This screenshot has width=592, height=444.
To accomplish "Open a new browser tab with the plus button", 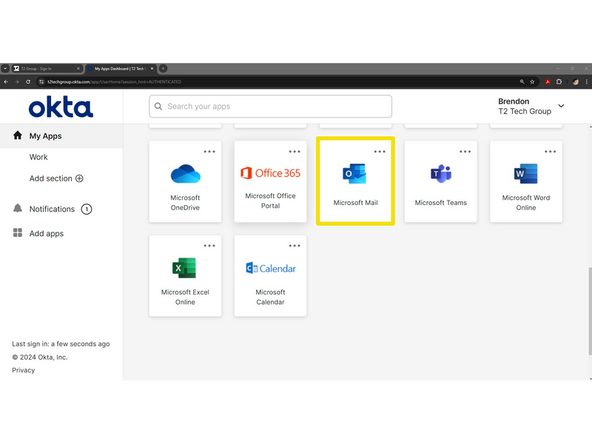I will pyautogui.click(x=163, y=68).
